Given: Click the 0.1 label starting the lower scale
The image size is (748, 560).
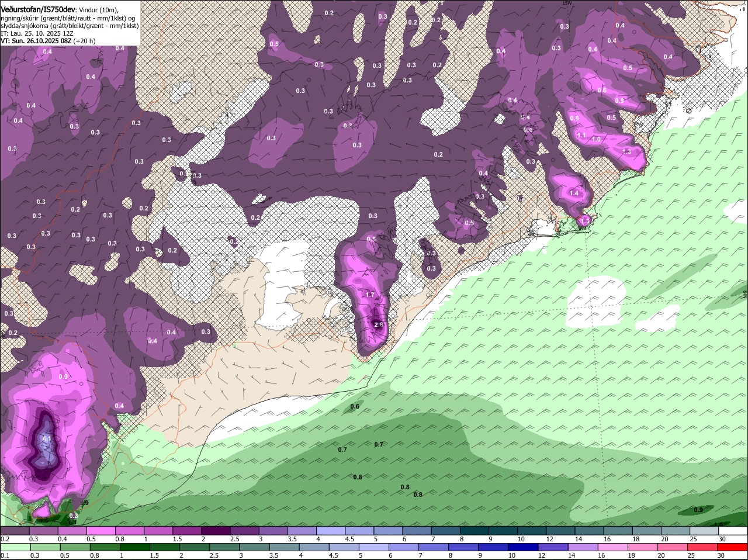Looking at the screenshot, I should (x=5, y=555).
